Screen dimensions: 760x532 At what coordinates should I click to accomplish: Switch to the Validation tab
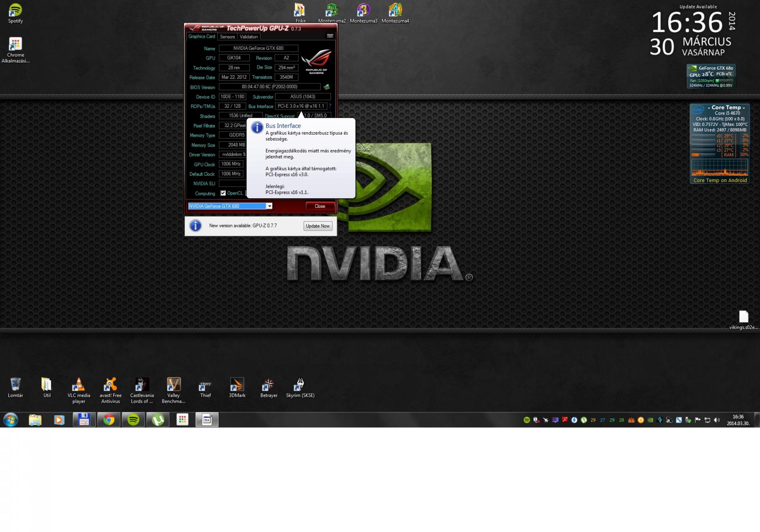coord(248,37)
